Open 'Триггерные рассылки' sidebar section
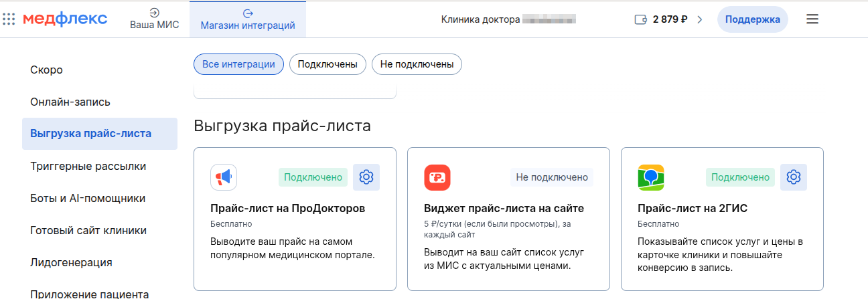Viewport: 868px width, 299px height. tap(88, 166)
